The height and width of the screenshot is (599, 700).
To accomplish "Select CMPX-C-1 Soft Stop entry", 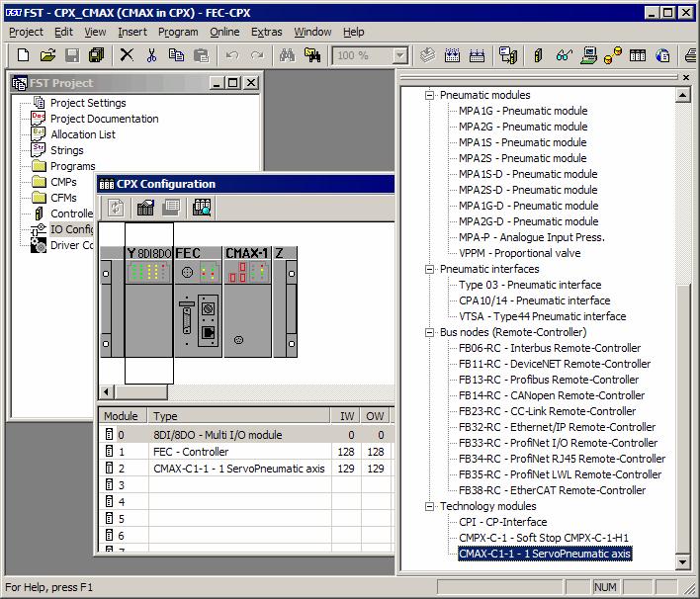I will tap(544, 538).
